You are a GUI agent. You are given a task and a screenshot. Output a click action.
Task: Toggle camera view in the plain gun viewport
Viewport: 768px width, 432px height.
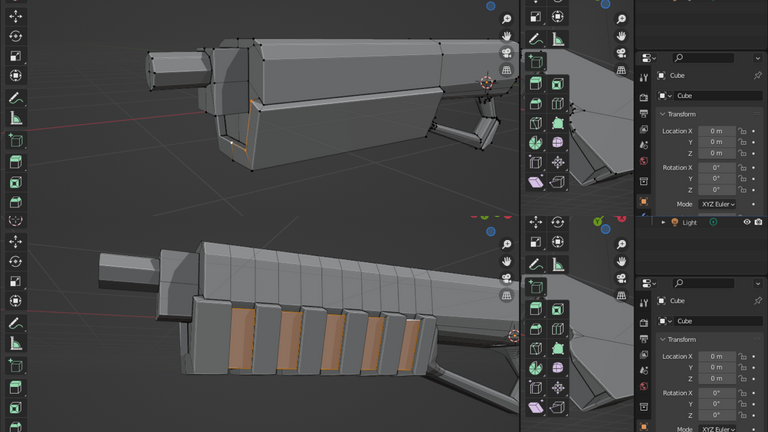[506, 53]
